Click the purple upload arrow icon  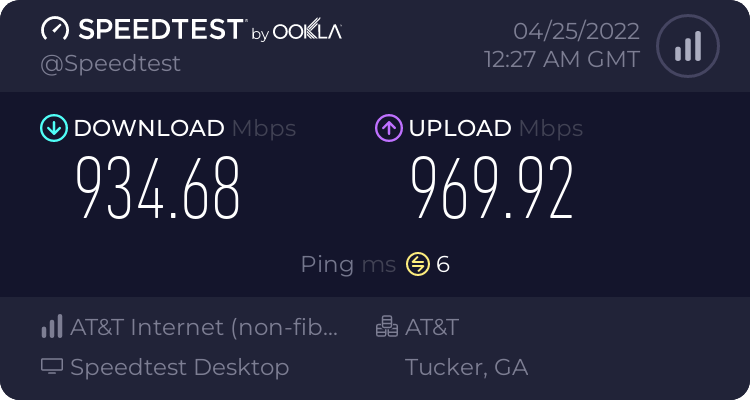[388, 128]
